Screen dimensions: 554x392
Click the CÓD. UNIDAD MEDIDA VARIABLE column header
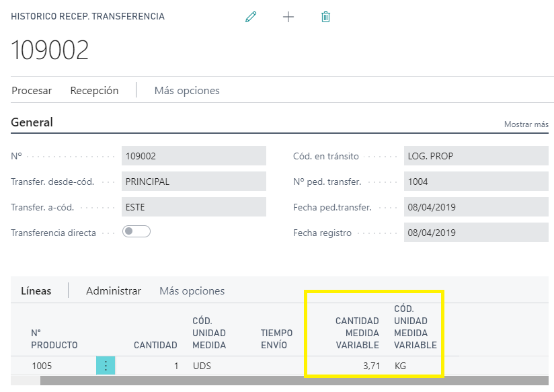tap(415, 327)
